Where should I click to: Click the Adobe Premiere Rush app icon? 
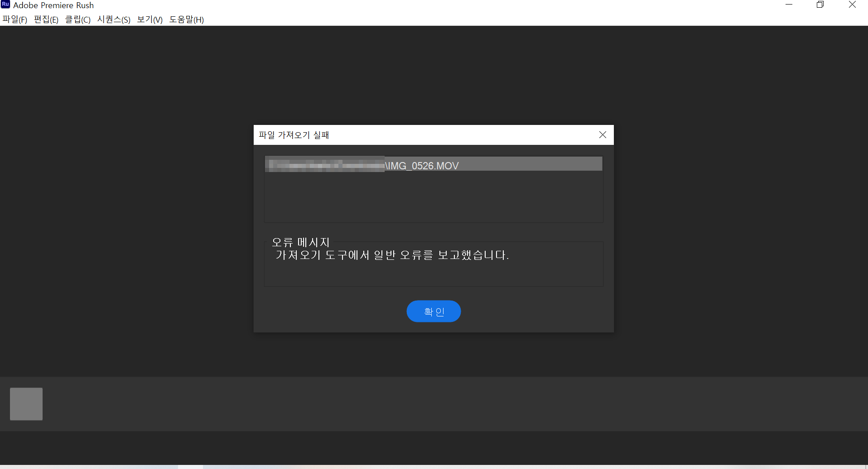point(5,5)
